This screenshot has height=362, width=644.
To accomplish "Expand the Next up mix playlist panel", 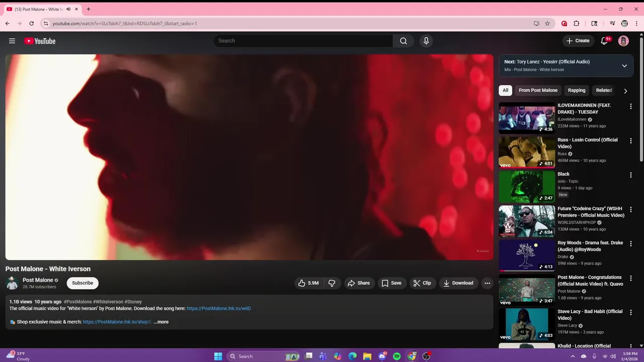I will pyautogui.click(x=624, y=65).
